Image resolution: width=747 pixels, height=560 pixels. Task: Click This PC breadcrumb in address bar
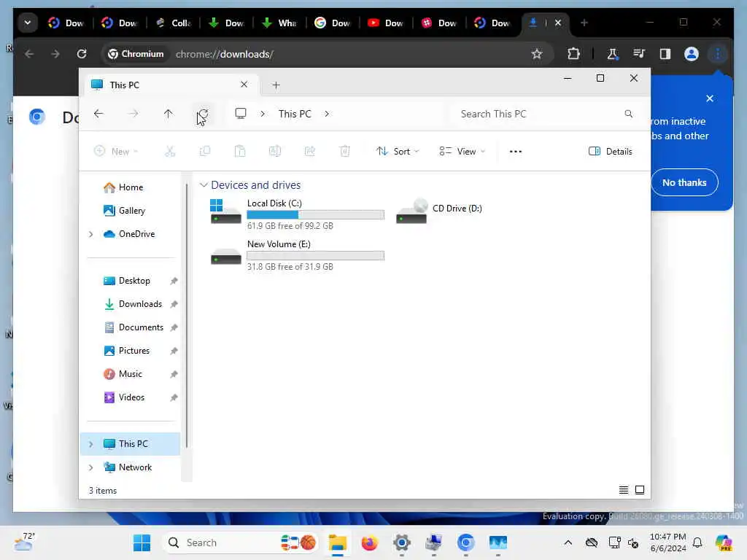point(295,114)
